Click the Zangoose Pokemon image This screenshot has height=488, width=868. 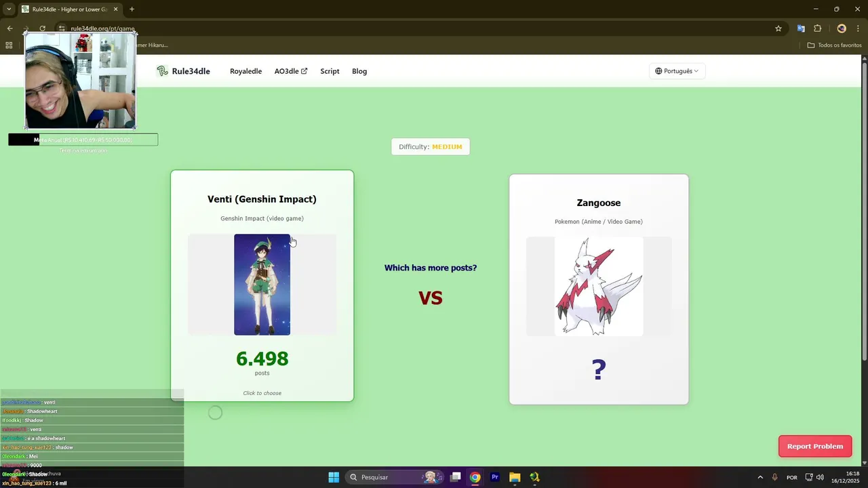[599, 286]
